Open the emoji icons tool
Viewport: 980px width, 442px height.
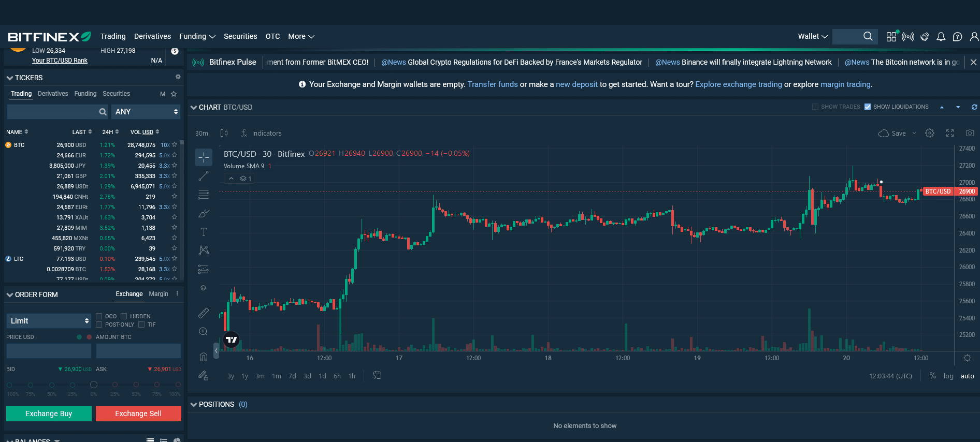(204, 288)
